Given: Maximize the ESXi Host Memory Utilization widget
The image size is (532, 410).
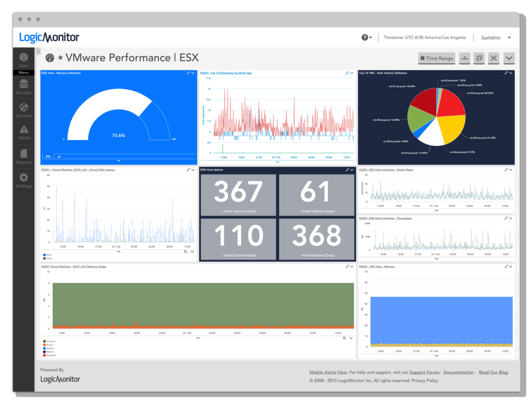Looking at the screenshot, I should click(188, 73).
